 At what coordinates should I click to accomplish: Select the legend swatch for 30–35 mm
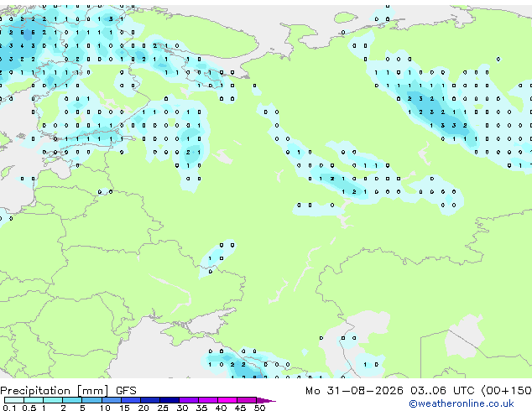click(x=189, y=400)
